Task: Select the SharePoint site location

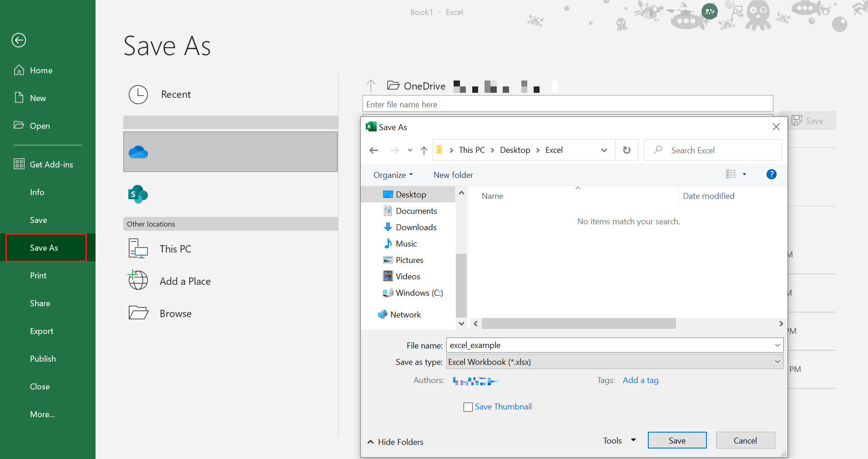Action: pos(138,194)
